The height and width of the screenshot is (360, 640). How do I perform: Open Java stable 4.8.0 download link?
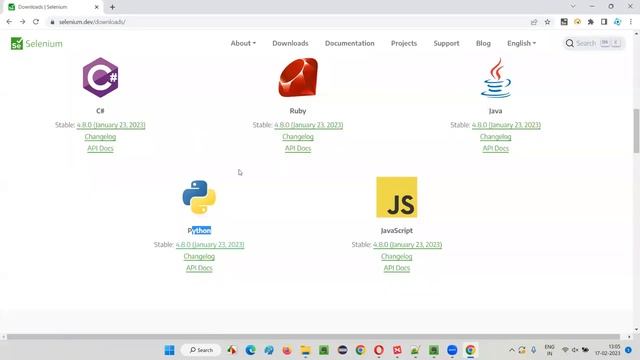click(x=506, y=125)
